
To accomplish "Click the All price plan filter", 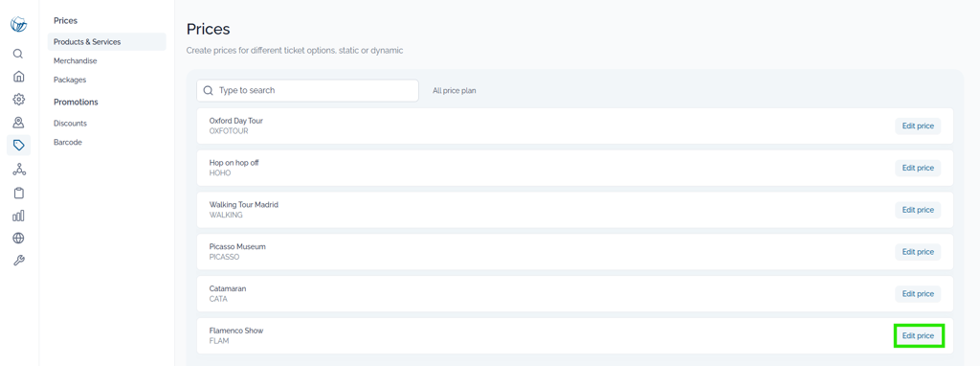I will click(x=455, y=91).
